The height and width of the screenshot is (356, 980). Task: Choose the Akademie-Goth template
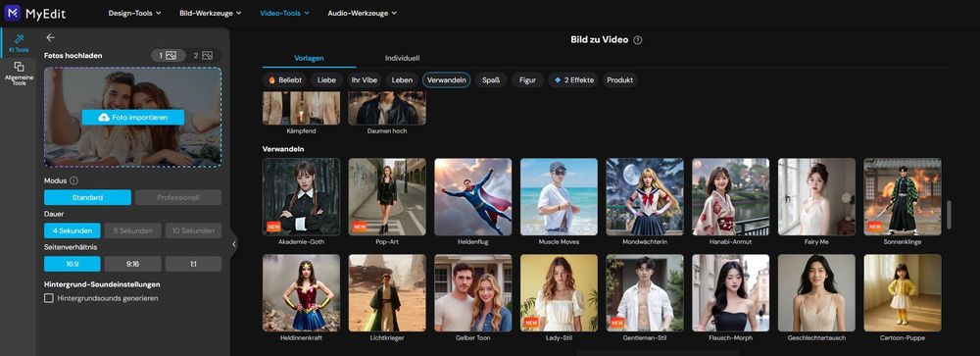pos(301,196)
